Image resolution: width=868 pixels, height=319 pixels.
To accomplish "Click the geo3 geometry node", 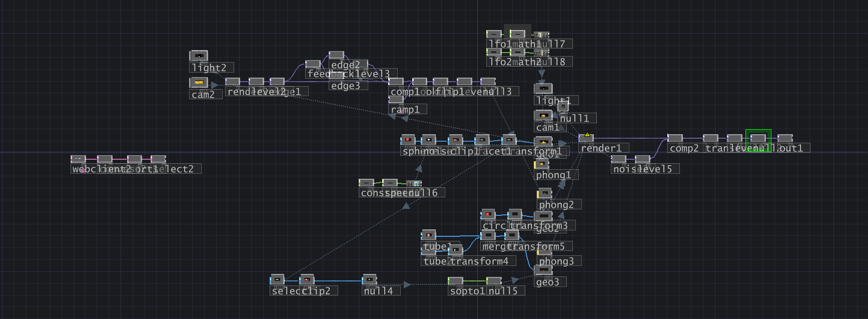I will (x=543, y=270).
